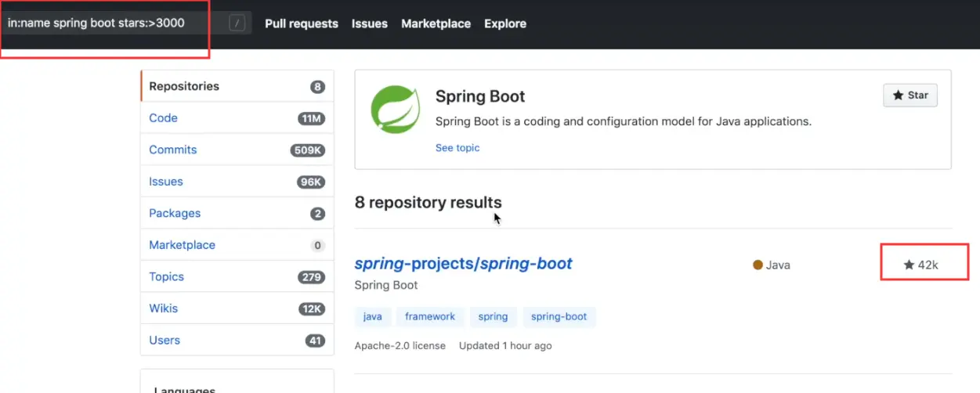Select Repositories results filter

[184, 86]
